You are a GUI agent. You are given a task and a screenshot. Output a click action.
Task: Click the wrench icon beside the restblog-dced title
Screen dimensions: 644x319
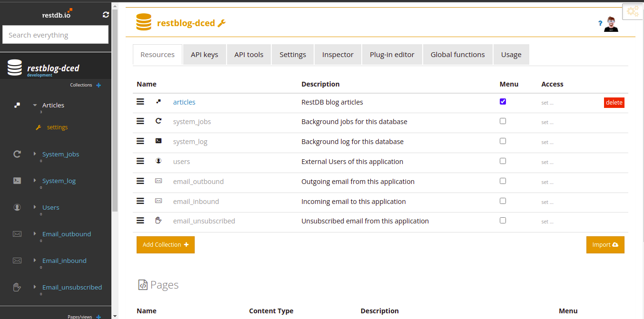pos(221,23)
